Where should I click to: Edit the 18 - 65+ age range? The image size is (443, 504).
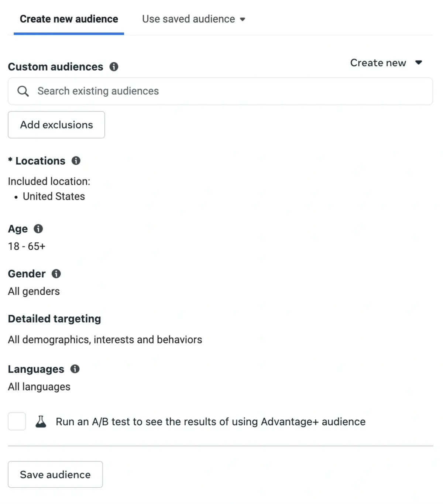click(x=27, y=246)
